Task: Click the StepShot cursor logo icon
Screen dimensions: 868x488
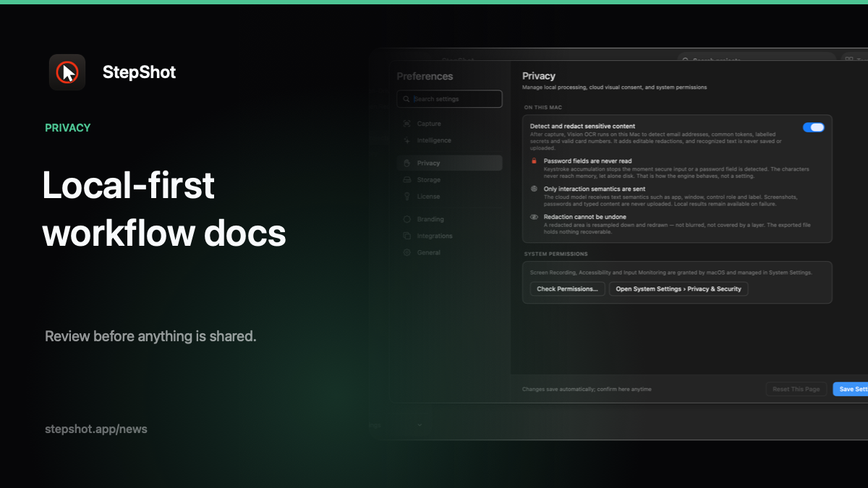Action: [x=67, y=72]
